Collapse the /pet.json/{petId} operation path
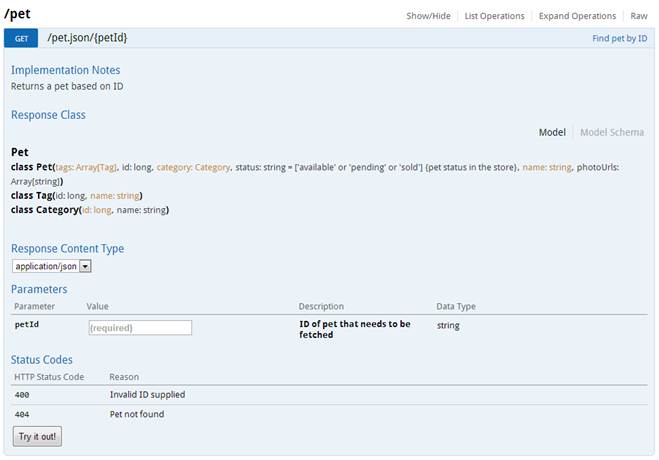Viewport: 659px width, 460px height. (87, 38)
